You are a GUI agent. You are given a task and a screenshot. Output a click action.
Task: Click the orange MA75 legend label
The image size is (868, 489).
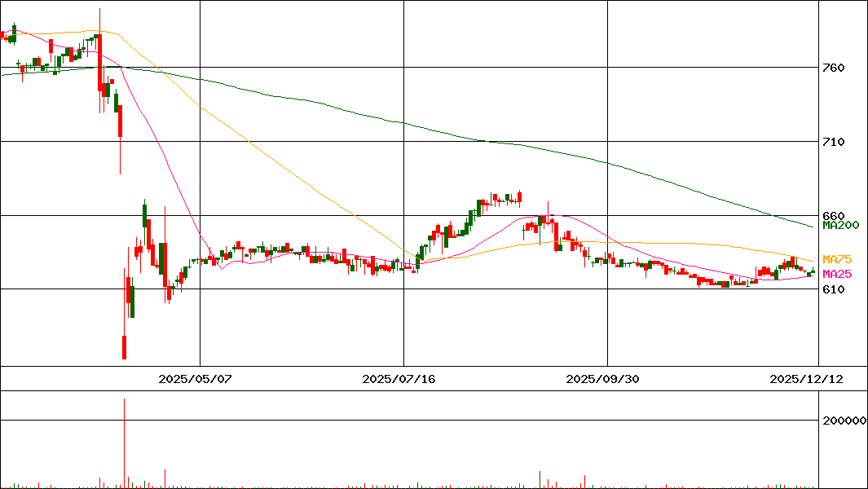pyautogui.click(x=837, y=259)
